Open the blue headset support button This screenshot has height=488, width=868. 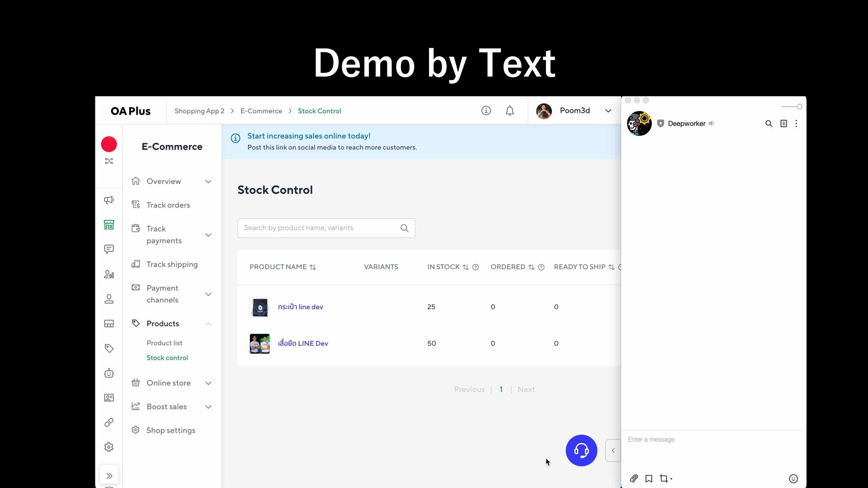pos(581,450)
